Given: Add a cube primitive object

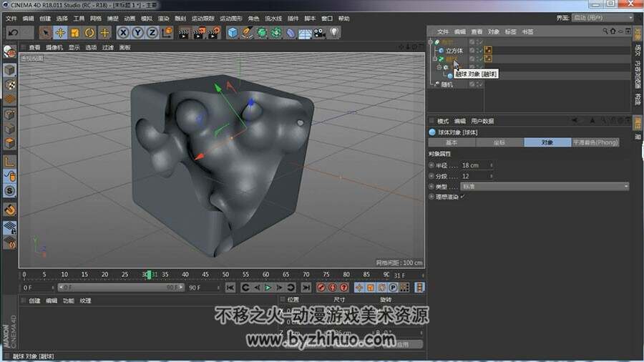Looking at the screenshot, I should point(233,32).
